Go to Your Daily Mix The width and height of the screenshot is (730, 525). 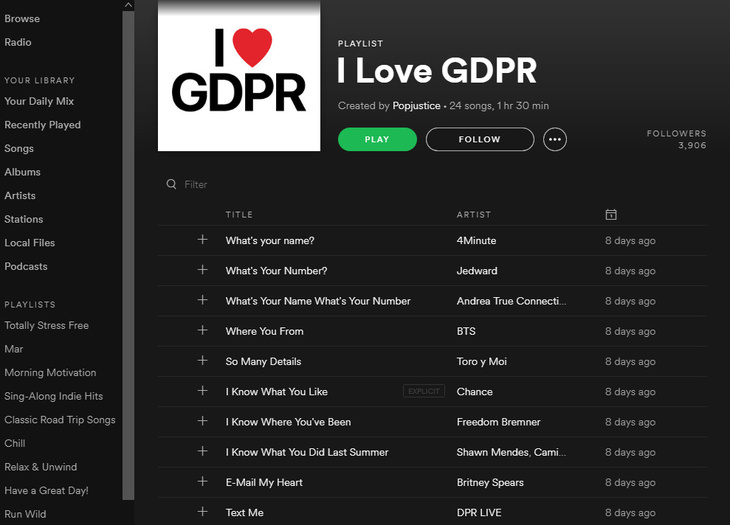tap(39, 101)
